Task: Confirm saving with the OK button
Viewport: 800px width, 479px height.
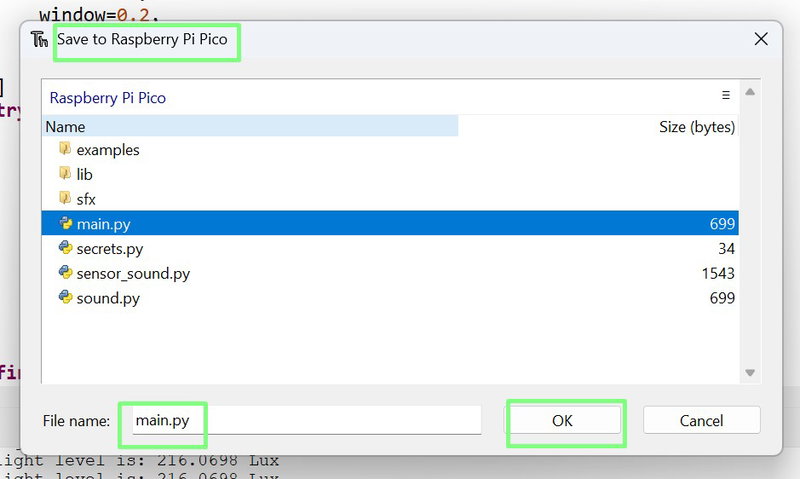Action: point(562,420)
